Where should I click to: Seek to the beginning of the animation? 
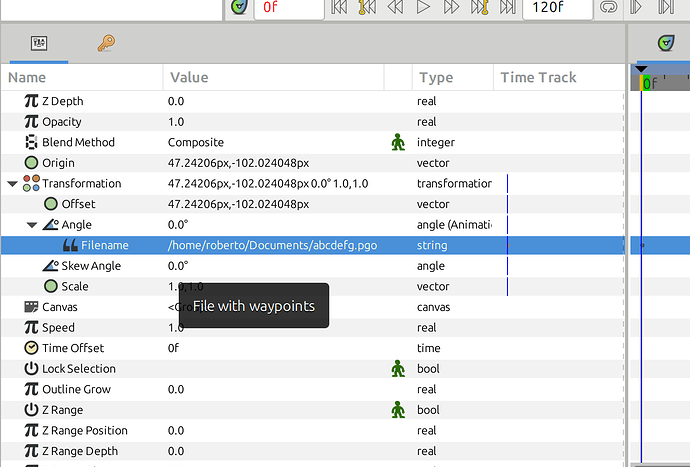(x=339, y=7)
